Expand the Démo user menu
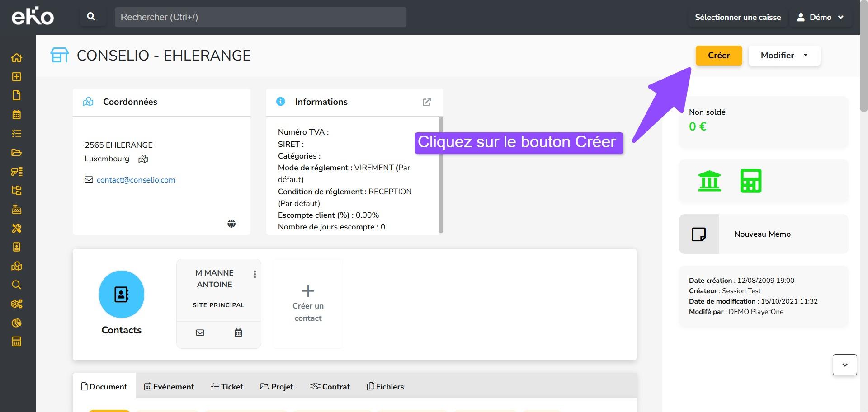 820,17
